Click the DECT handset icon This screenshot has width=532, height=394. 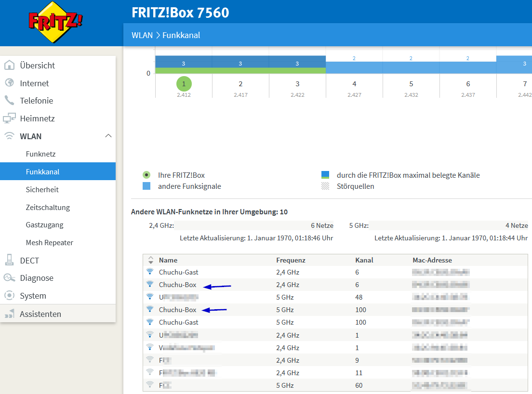(9, 260)
